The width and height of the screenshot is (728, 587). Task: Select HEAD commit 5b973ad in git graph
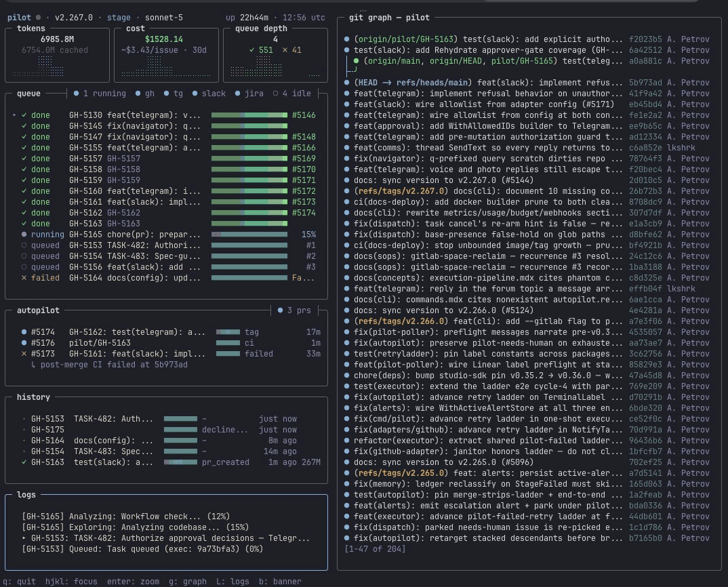point(527,83)
